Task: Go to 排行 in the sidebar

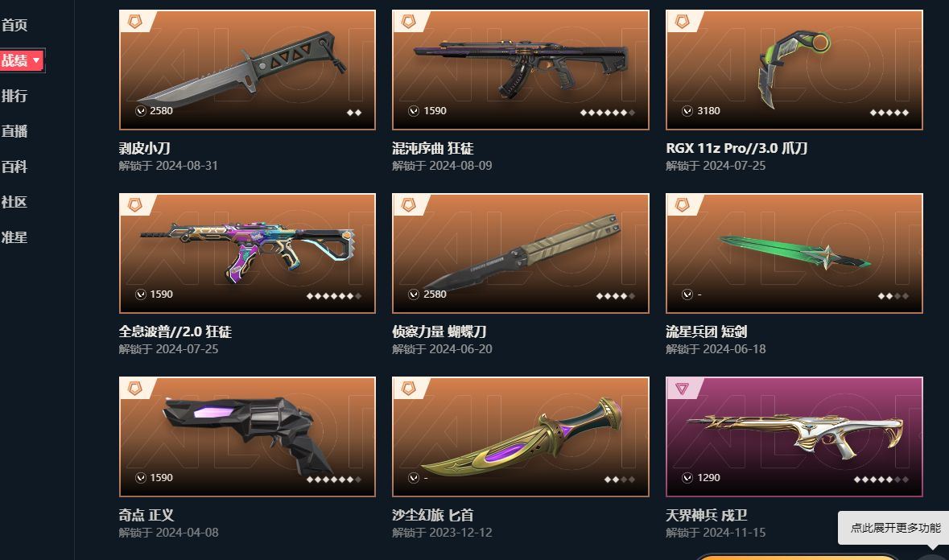Action: click(x=14, y=96)
